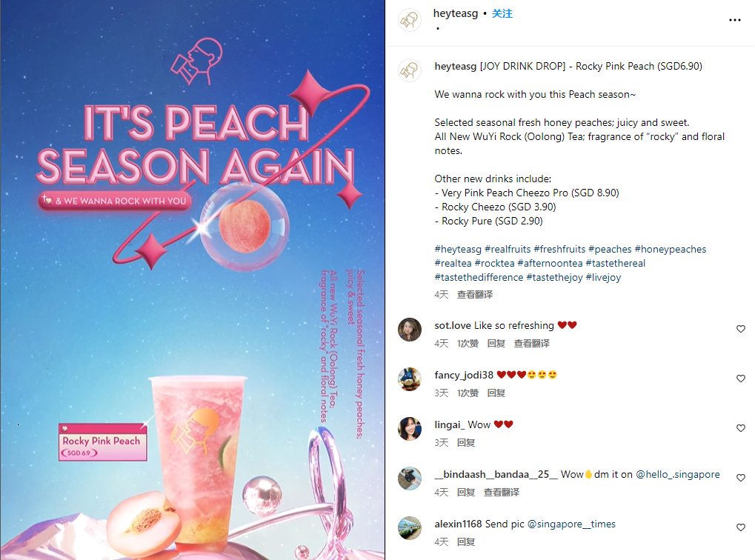755x560 pixels.
Task: Click the 关注 follow button
Action: (502, 13)
